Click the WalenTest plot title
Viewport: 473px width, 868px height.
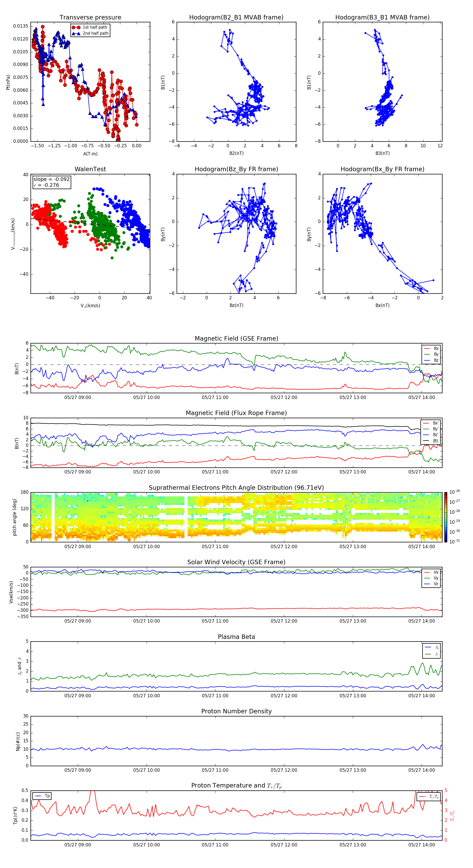pyautogui.click(x=90, y=169)
